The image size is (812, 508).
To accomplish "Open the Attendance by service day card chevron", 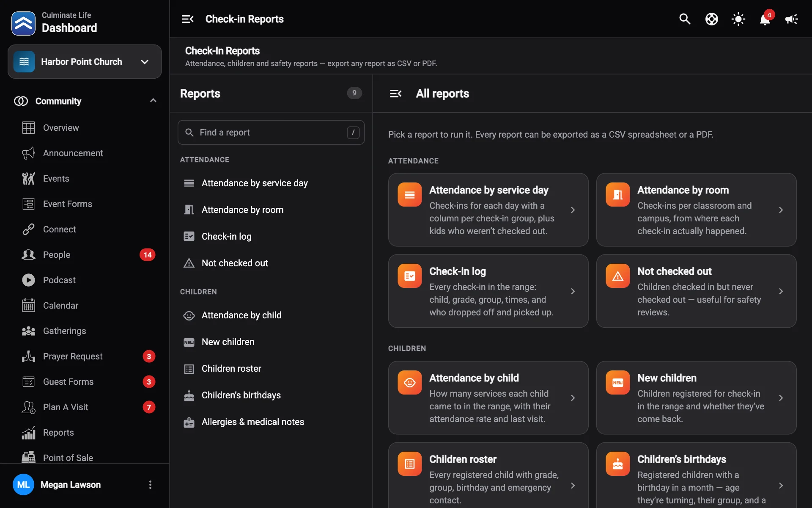I will pos(573,210).
